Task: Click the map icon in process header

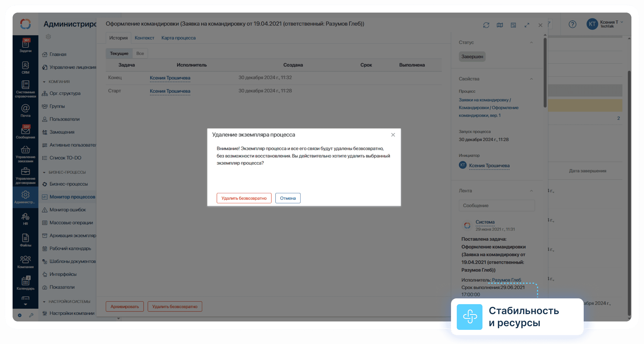Action: coord(500,25)
